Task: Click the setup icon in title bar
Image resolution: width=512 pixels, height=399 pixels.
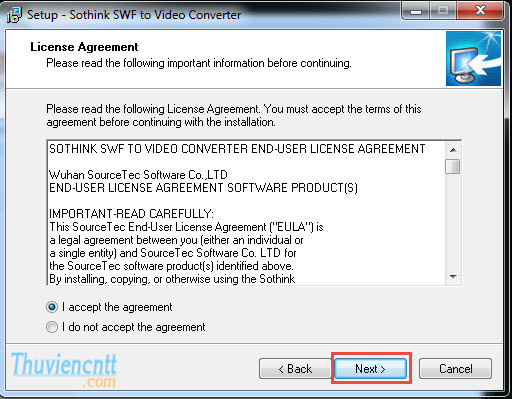Action: click(15, 15)
